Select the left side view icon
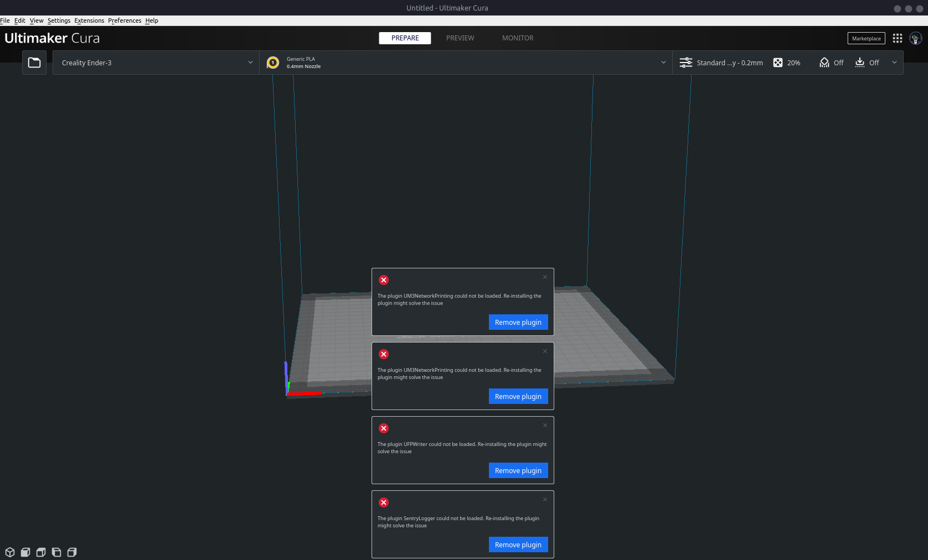 56,552
